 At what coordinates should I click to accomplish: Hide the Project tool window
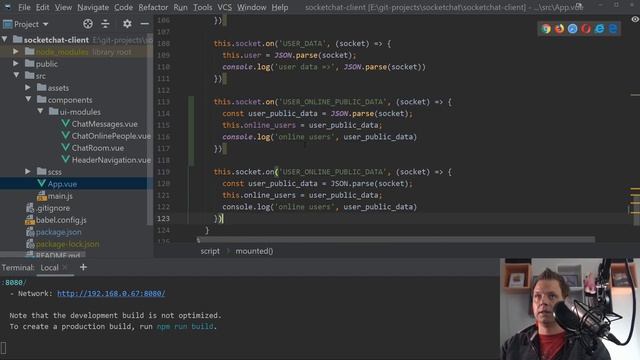tap(144, 24)
